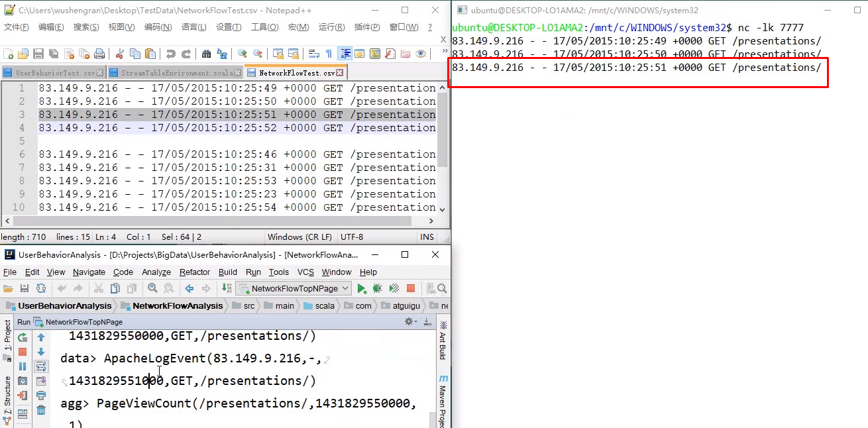Start debugging using the bug icon
The width and height of the screenshot is (868, 428).
click(377, 288)
